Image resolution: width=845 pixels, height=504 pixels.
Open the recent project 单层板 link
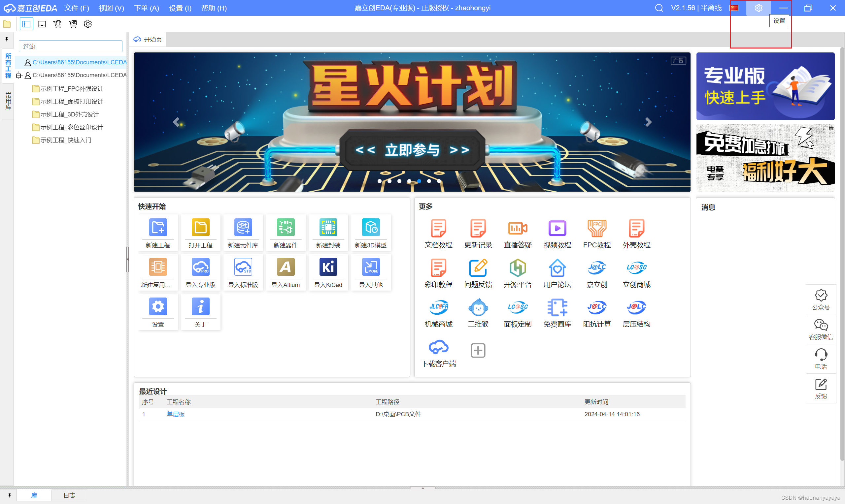pos(176,414)
